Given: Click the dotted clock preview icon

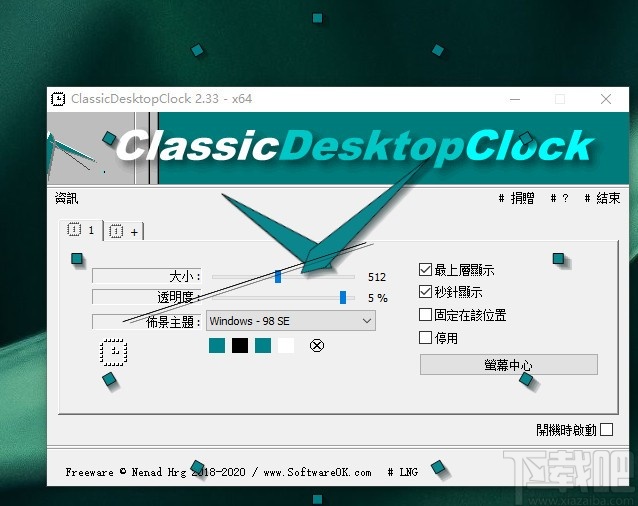Looking at the screenshot, I should 114,352.
